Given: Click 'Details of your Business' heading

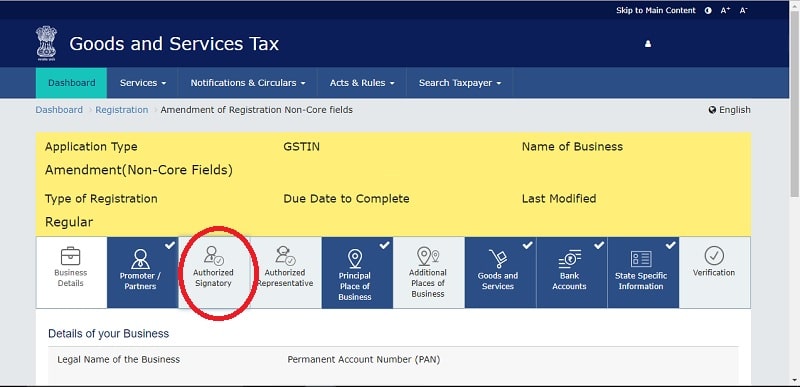Looking at the screenshot, I should tap(108, 333).
